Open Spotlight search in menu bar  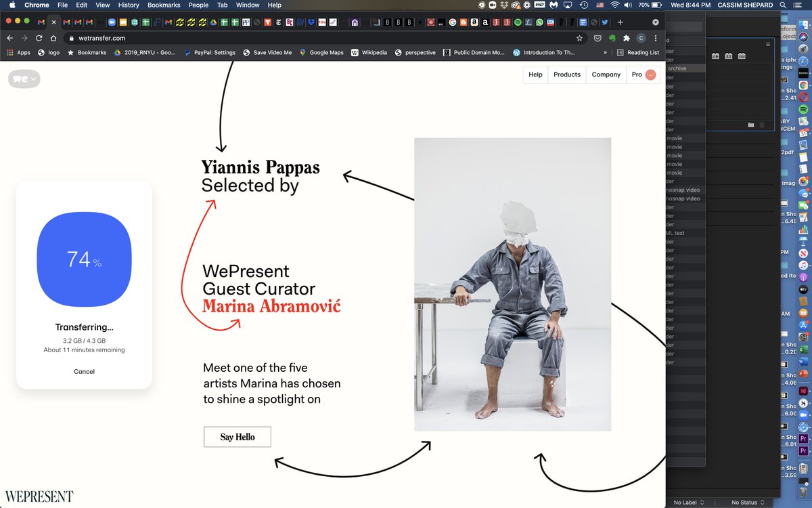click(783, 5)
